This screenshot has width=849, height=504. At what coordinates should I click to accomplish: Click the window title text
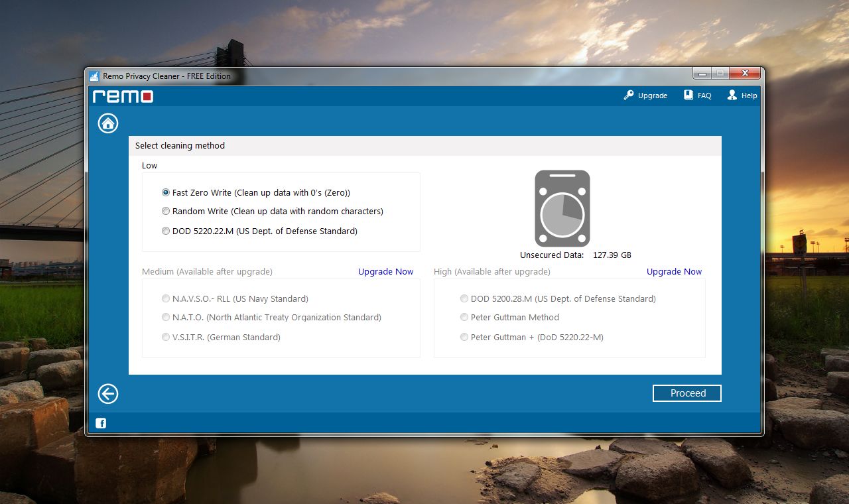(x=167, y=76)
